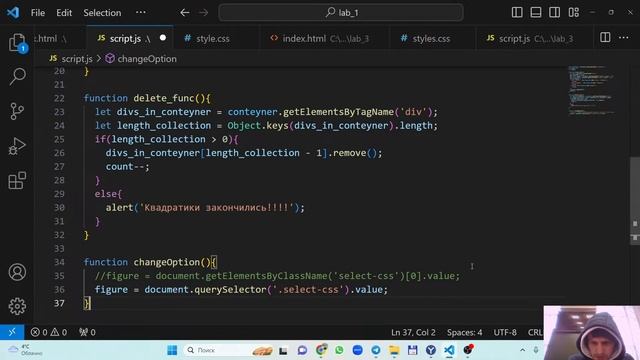640x360 pixels.
Task: Click 'querySelector' on line 36
Action: (230, 290)
